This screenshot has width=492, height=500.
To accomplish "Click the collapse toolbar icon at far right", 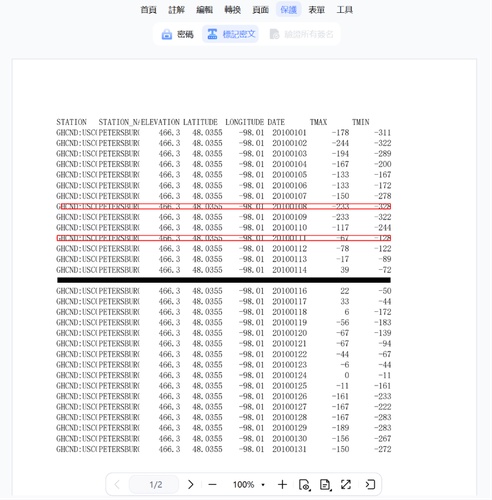I will [x=370, y=484].
